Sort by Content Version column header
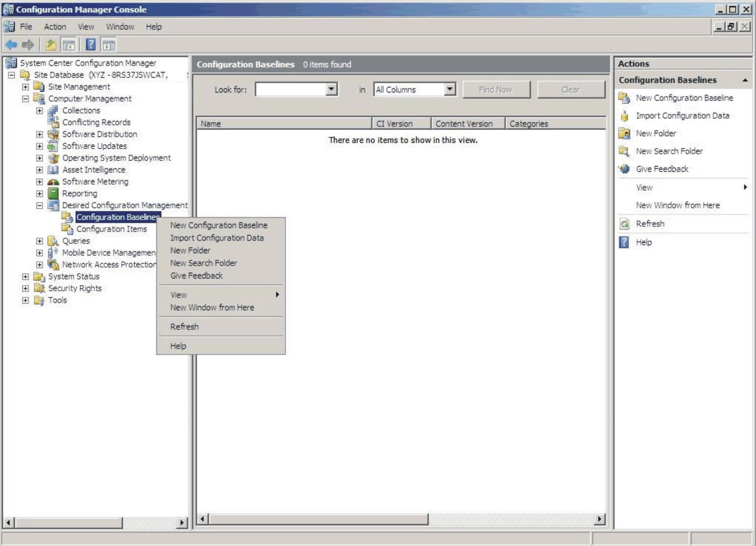 pos(468,123)
